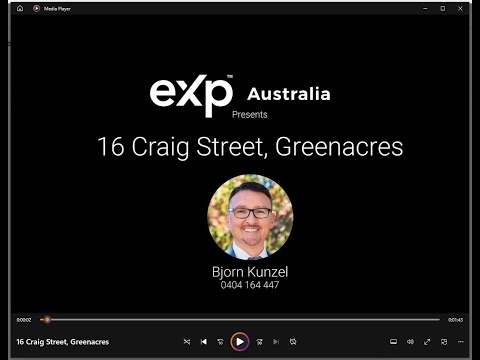Open subtitles and captions options
The image size is (480, 360).
click(393, 342)
